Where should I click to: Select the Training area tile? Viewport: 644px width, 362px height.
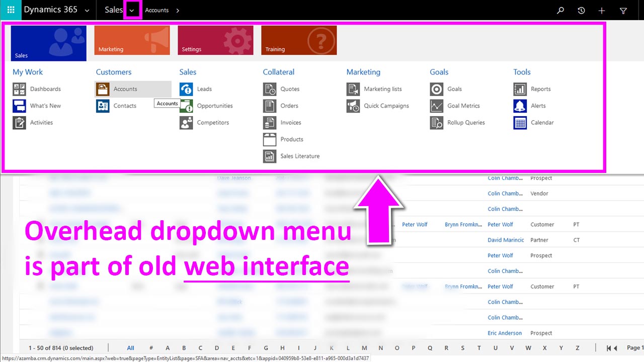pos(299,40)
